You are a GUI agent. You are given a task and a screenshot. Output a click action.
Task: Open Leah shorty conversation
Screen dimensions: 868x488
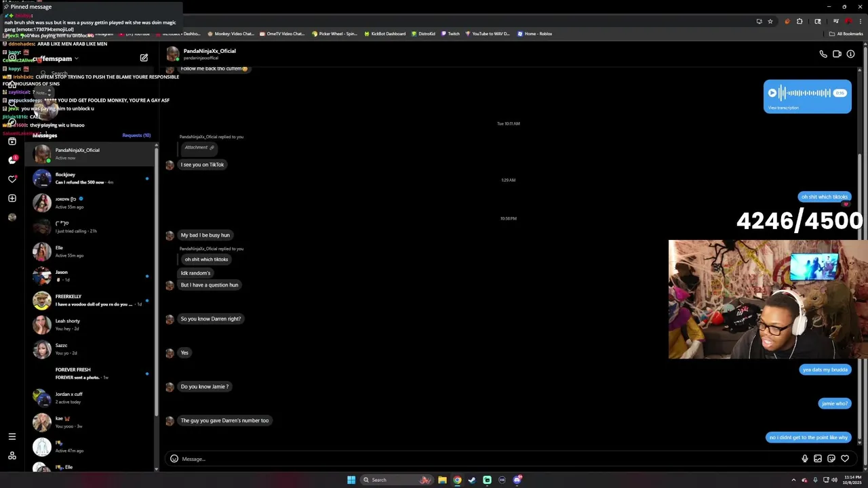pos(90,325)
